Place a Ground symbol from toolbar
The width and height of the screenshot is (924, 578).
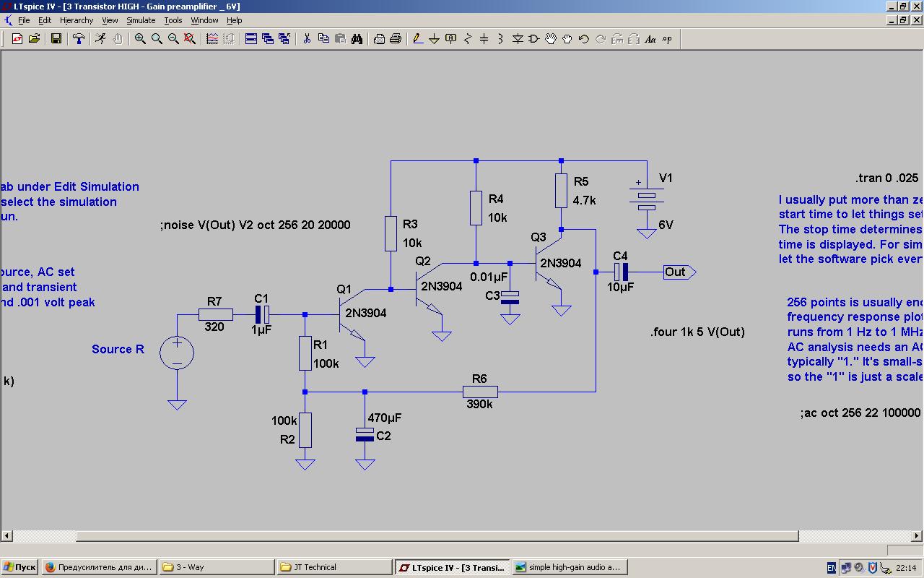434,39
